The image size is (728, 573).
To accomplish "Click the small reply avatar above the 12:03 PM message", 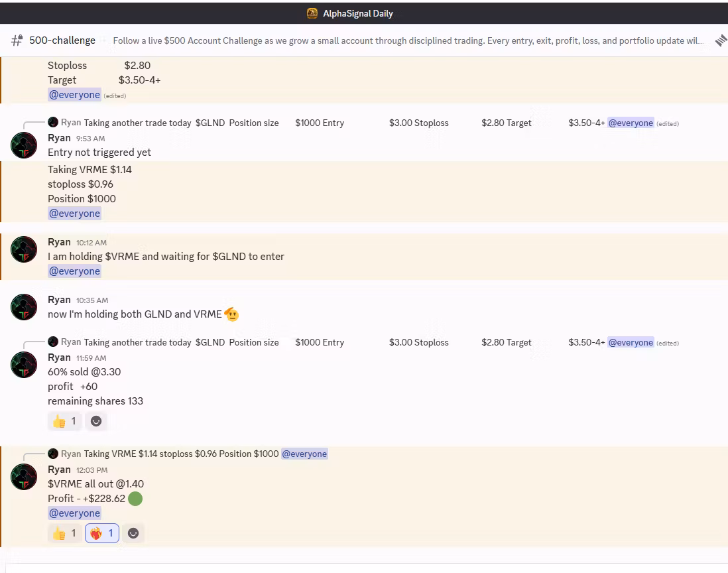I will coord(53,453).
